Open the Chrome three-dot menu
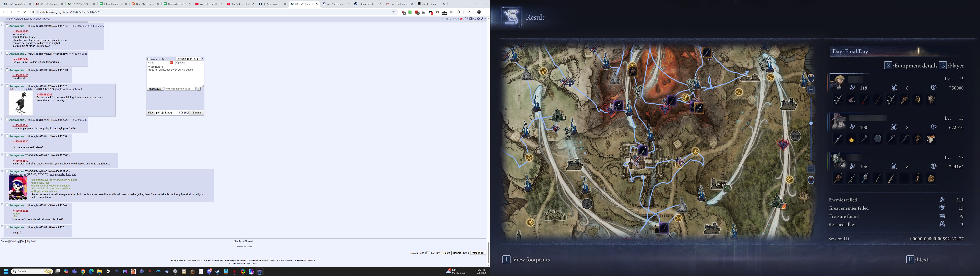Image resolution: width=980 pixels, height=276 pixels. [486, 12]
